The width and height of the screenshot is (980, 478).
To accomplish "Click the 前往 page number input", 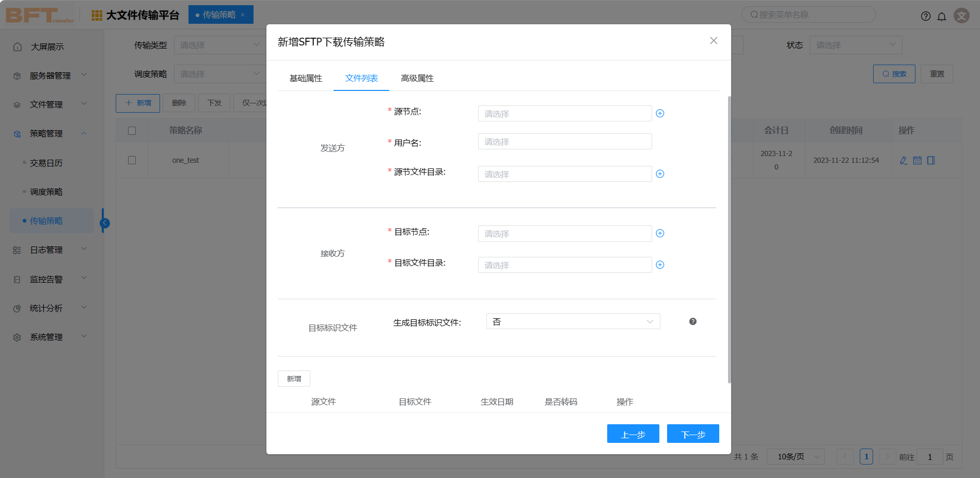I will (x=930, y=457).
